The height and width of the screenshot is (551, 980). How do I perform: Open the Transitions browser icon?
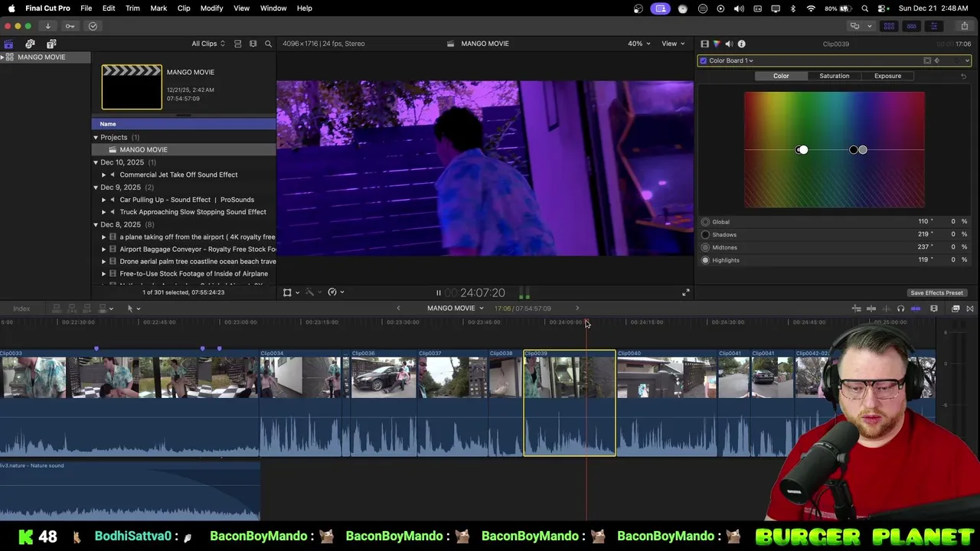pos(970,308)
